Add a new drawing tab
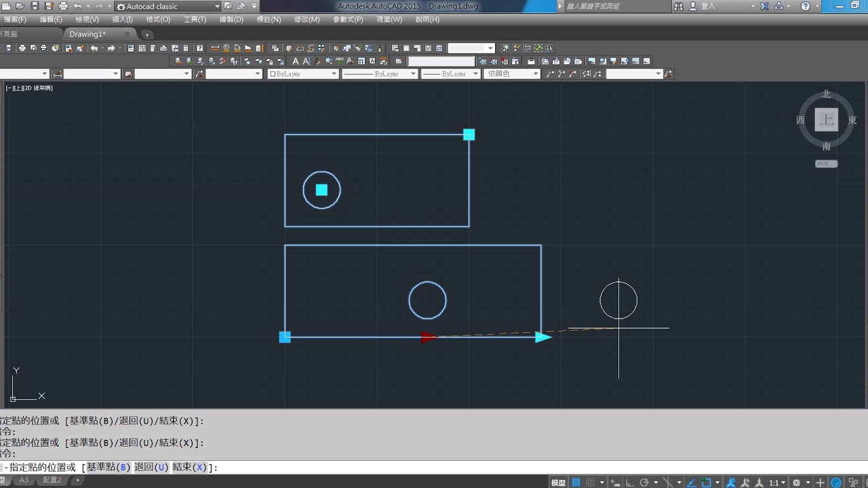The width and height of the screenshot is (868, 488). pos(146,35)
